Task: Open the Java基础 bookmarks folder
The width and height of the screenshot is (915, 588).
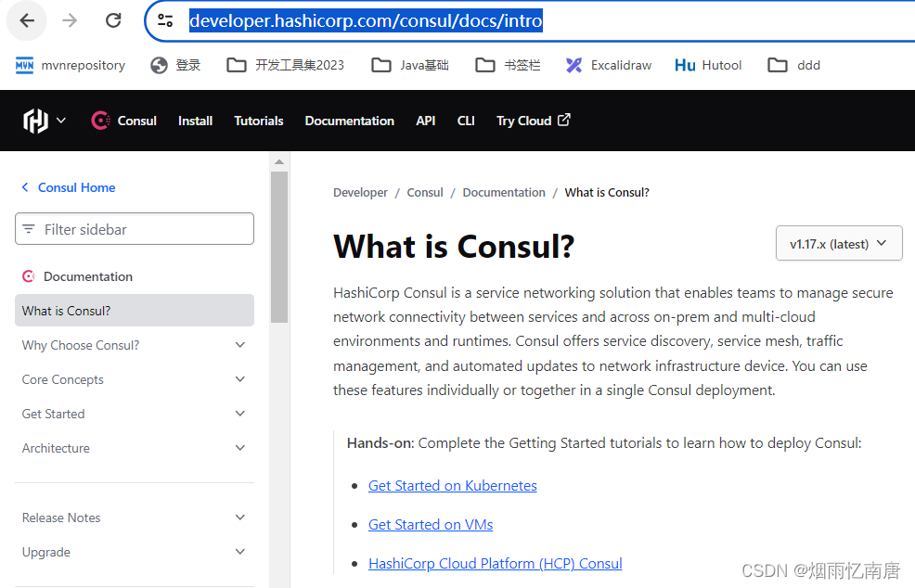Action: [410, 65]
